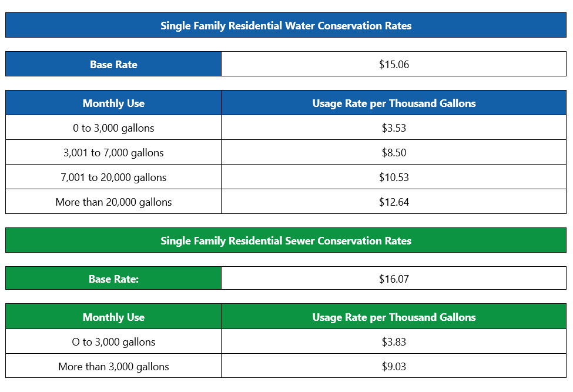Select the $8.50 usage rate cell

394,153
